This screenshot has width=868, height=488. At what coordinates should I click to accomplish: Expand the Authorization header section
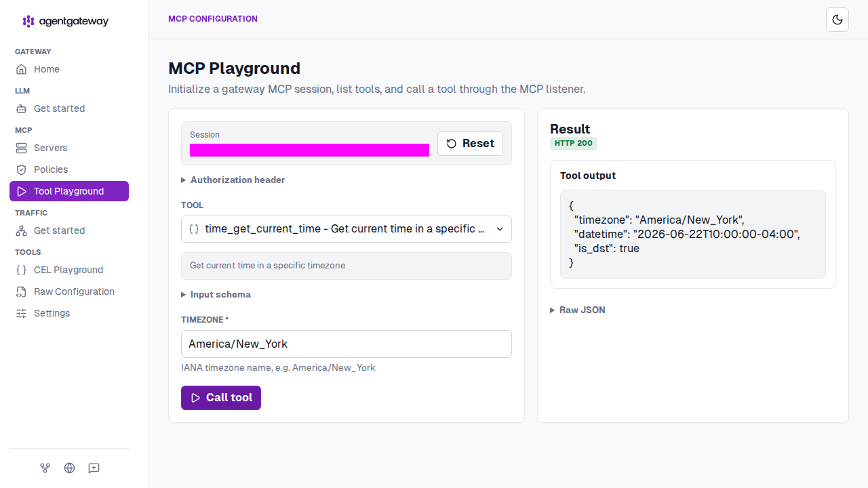(x=233, y=180)
